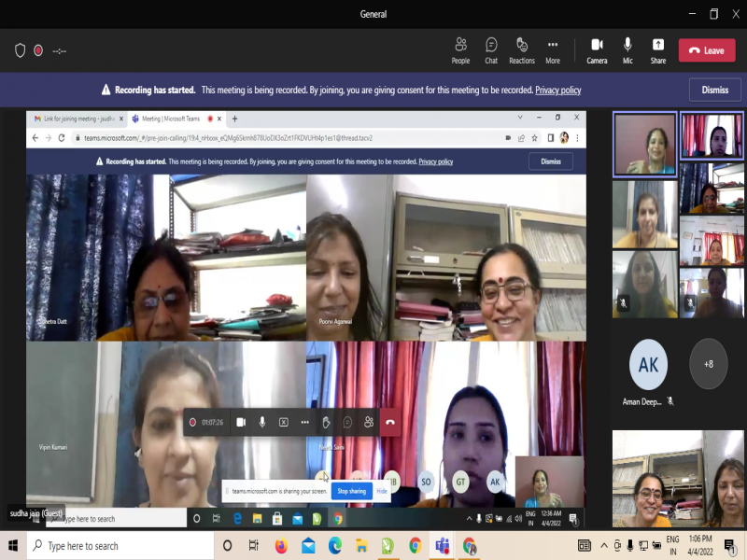The image size is (747, 560).
Task: Select the Aman Deep participant avatar
Action: click(x=648, y=364)
